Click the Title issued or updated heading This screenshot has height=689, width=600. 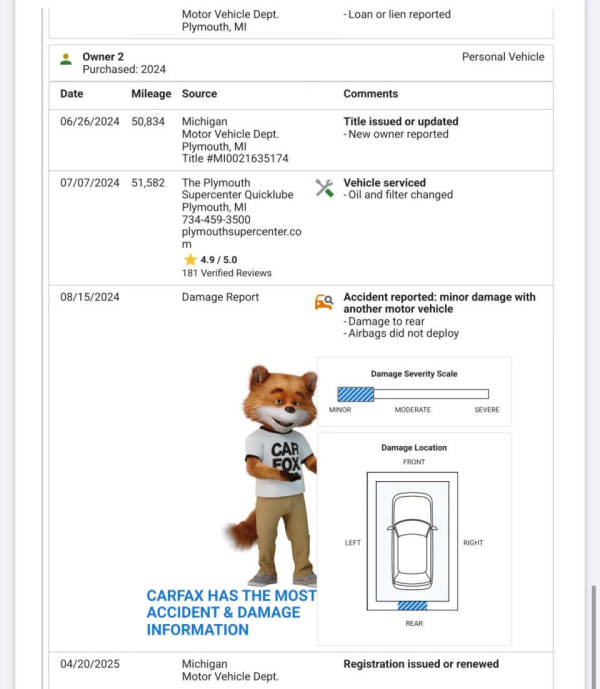coord(400,122)
